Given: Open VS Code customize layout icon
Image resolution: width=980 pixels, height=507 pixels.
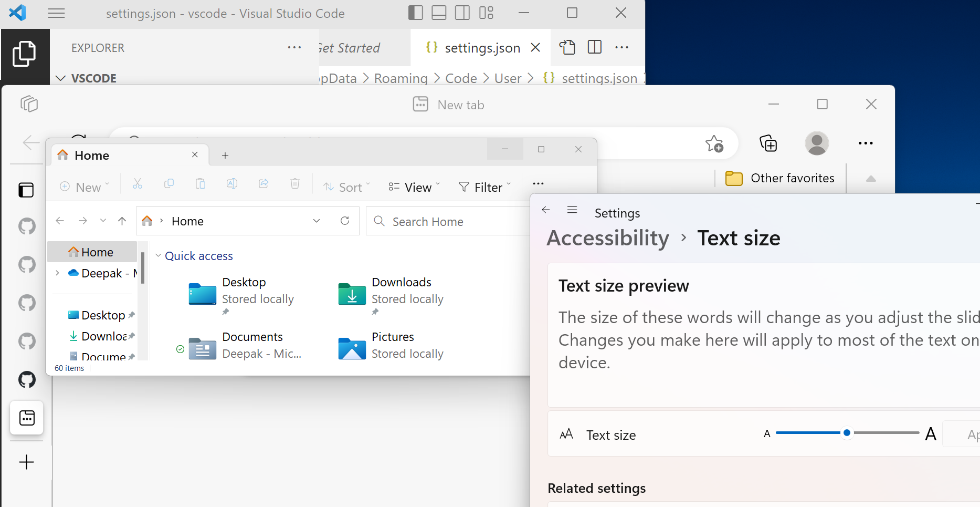Looking at the screenshot, I should click(x=486, y=13).
